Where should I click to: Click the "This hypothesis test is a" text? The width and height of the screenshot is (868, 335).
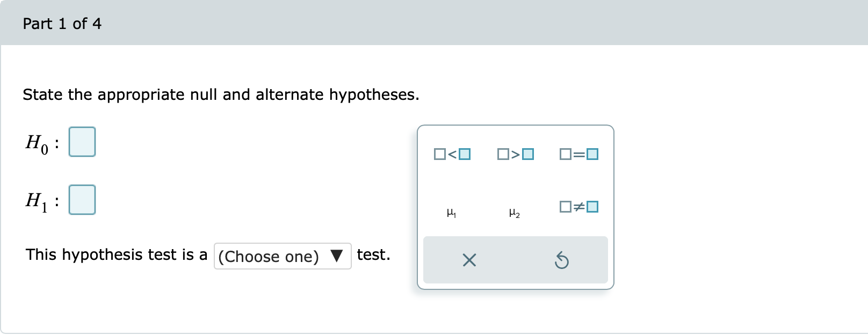117,254
